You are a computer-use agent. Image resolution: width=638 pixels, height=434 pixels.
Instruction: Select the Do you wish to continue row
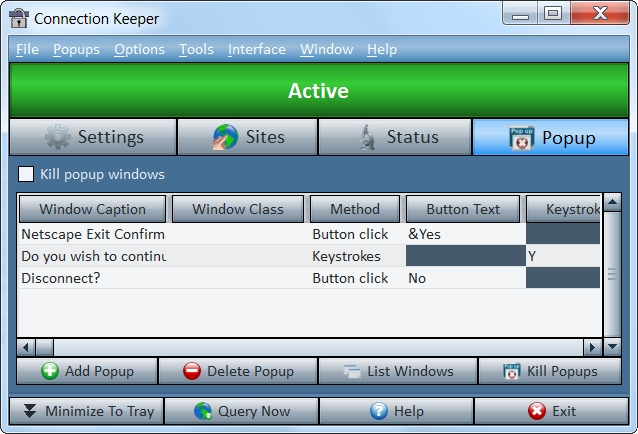coord(310,256)
